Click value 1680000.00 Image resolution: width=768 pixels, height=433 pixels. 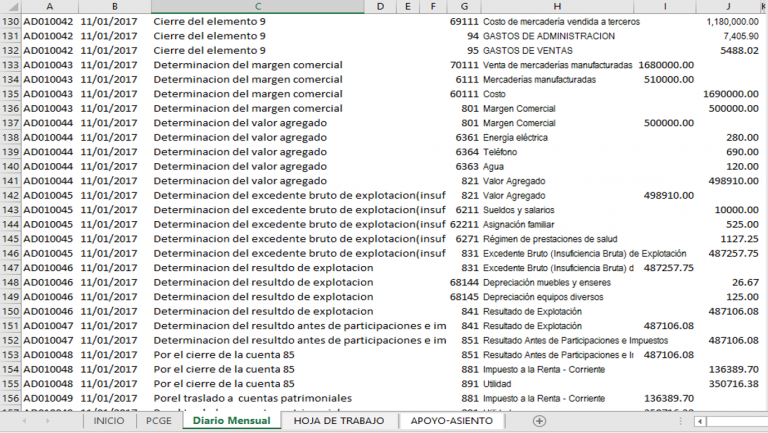(x=666, y=65)
